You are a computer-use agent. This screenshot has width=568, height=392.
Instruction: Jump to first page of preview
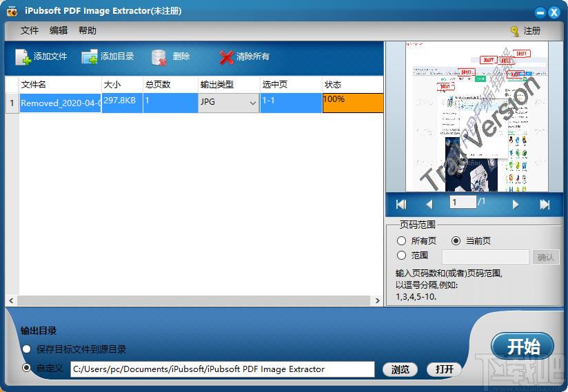tap(401, 205)
